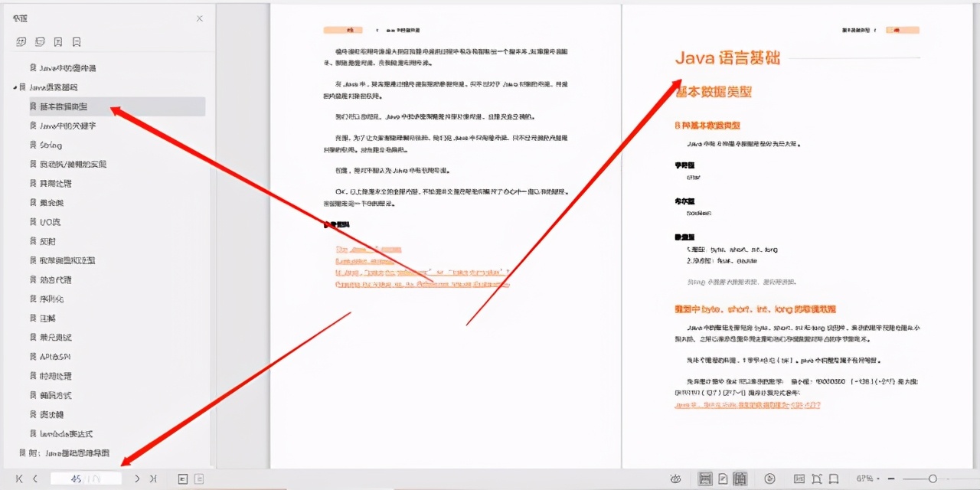Go to the first page
This screenshot has width=980, height=490.
click(x=19, y=479)
